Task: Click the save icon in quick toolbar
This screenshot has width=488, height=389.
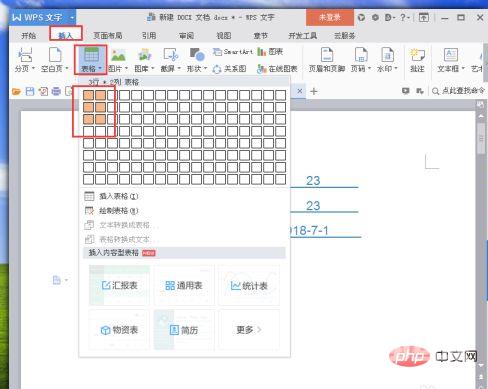Action: [x=30, y=91]
